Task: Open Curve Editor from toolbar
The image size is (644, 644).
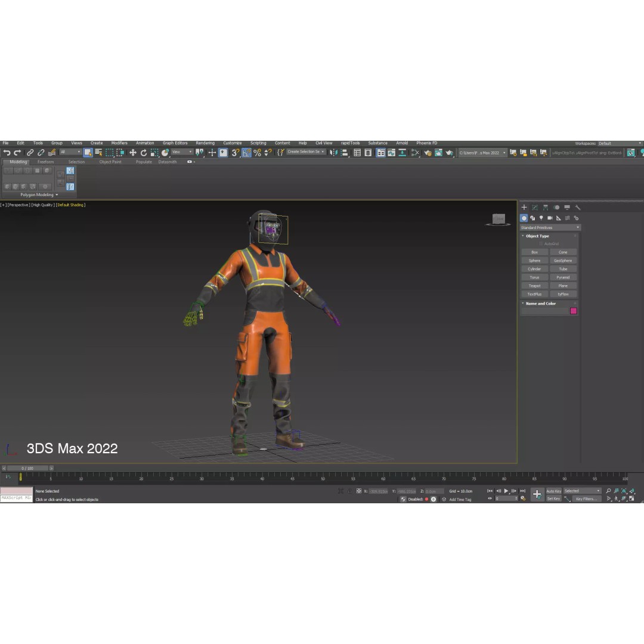Action: 391,153
